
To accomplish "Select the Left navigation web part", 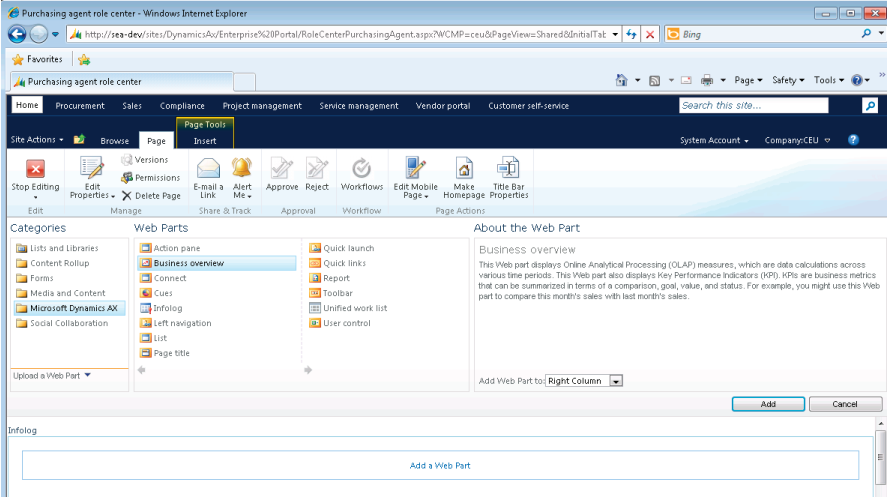I will click(176, 323).
